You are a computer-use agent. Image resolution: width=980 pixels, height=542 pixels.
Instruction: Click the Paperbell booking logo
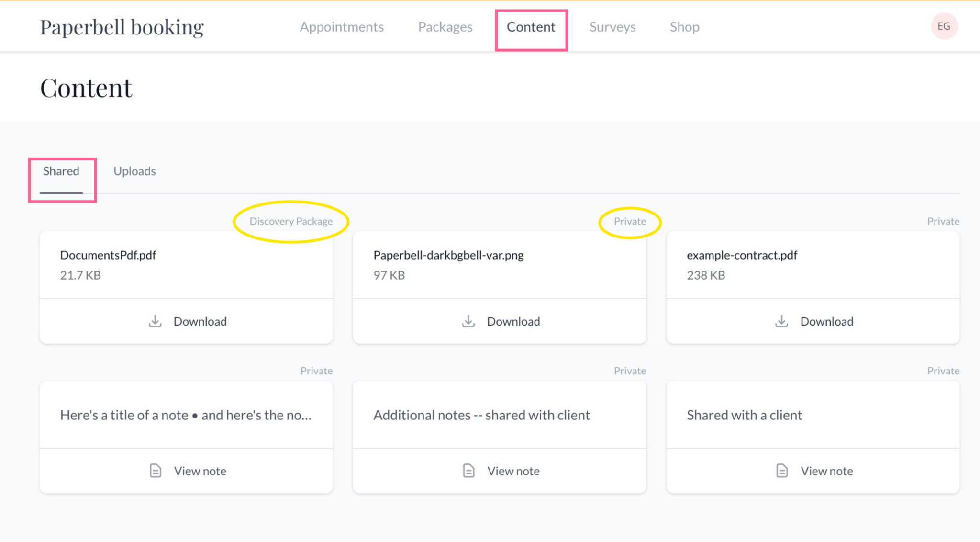(x=122, y=27)
